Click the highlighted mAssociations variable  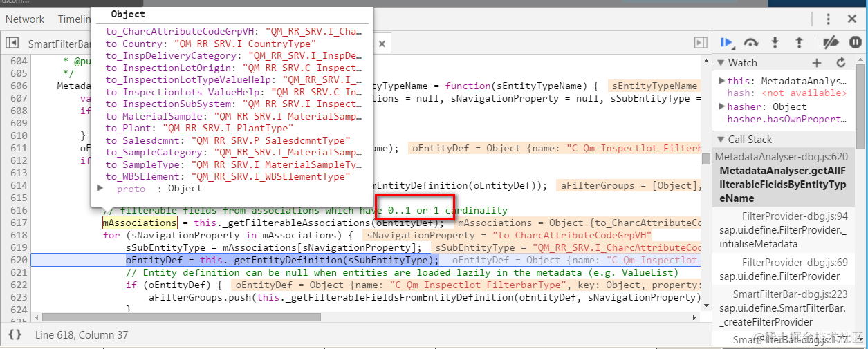[x=140, y=223]
